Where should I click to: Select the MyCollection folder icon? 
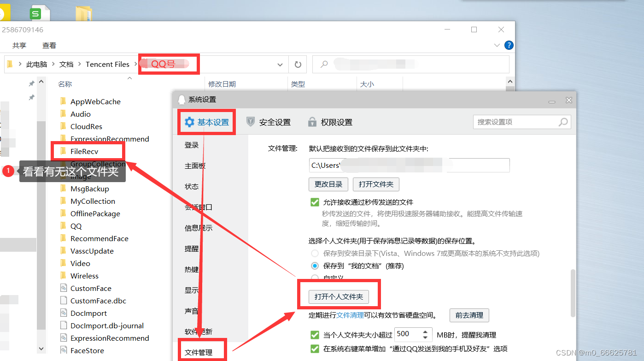coord(63,201)
